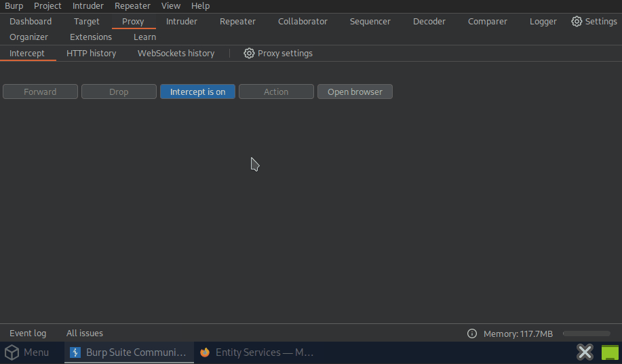Click the green tray icon

(x=610, y=352)
